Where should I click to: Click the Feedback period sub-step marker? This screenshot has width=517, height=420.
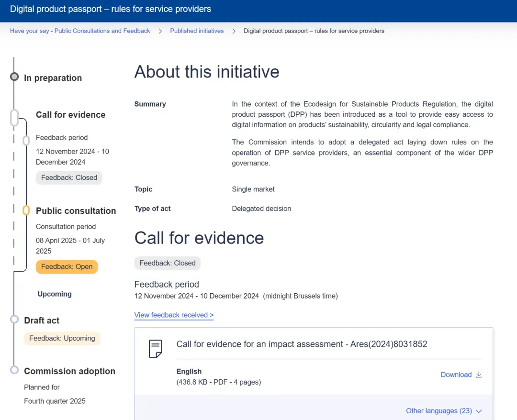26,140
